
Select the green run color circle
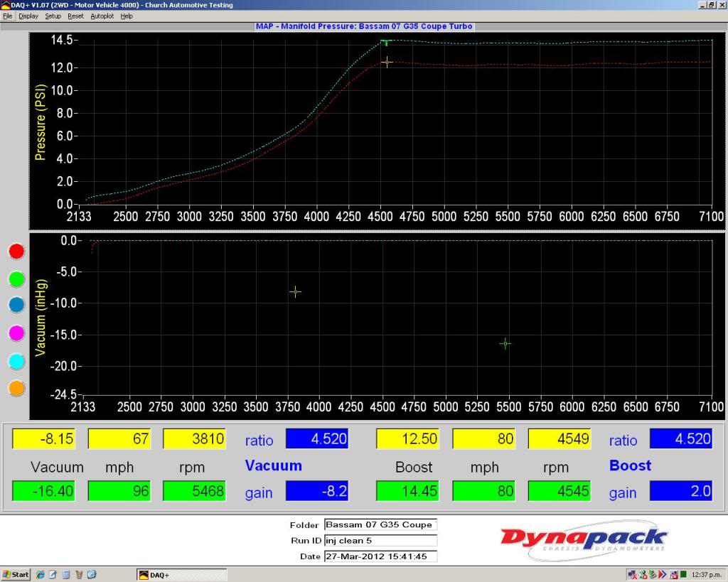tap(17, 279)
